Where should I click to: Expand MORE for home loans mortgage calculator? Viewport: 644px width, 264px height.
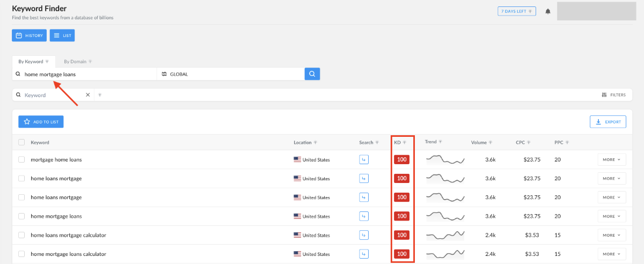(612, 235)
